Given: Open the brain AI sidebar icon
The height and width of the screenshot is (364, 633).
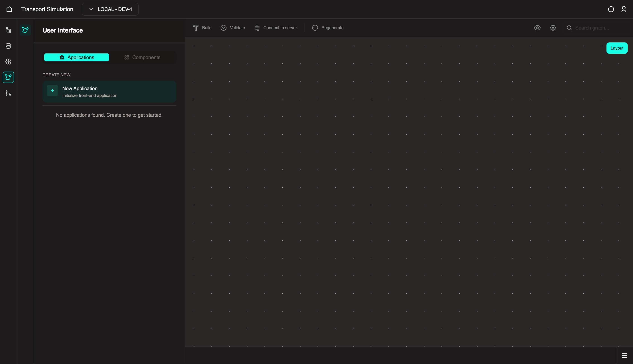Looking at the screenshot, I should (x=8, y=62).
